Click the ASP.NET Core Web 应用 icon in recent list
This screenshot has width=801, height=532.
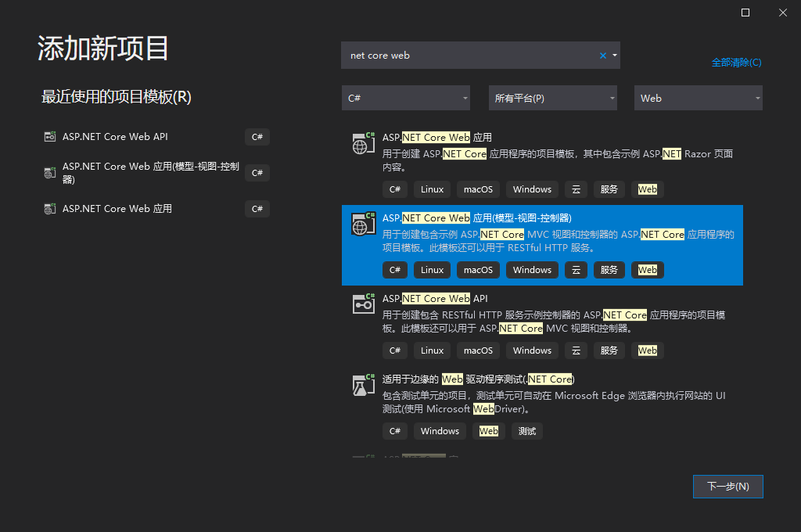coord(48,208)
